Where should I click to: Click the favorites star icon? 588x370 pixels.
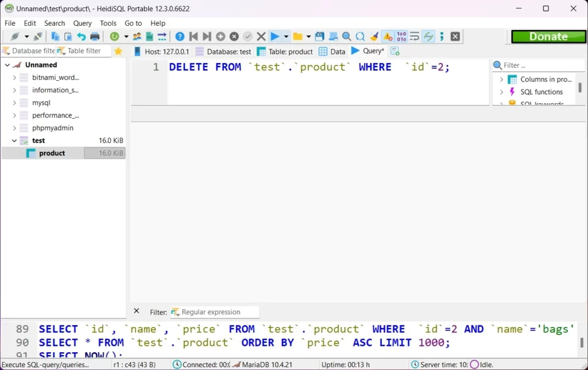click(118, 51)
